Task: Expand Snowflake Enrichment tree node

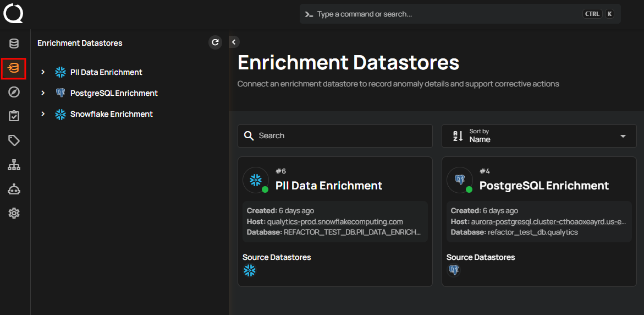Action: click(x=43, y=115)
